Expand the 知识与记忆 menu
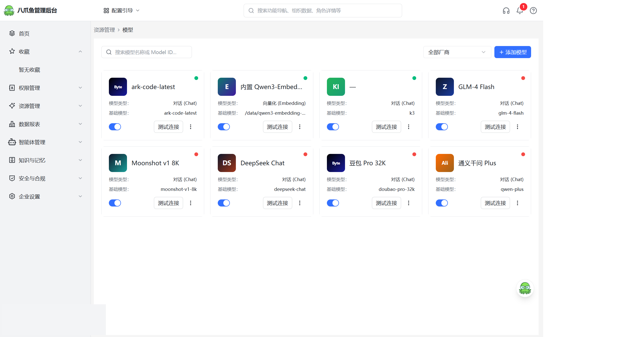The height and width of the screenshot is (337, 644). point(45,160)
